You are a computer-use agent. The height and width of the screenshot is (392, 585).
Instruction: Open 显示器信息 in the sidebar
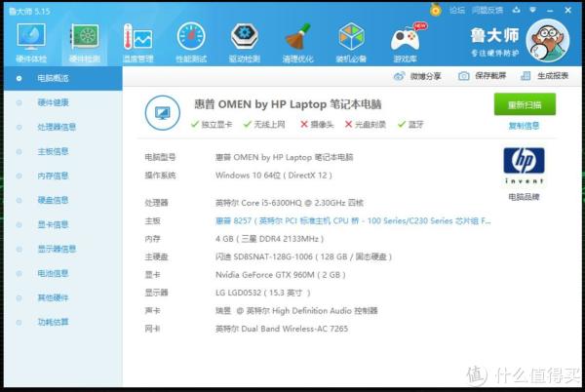pyautogui.click(x=63, y=249)
